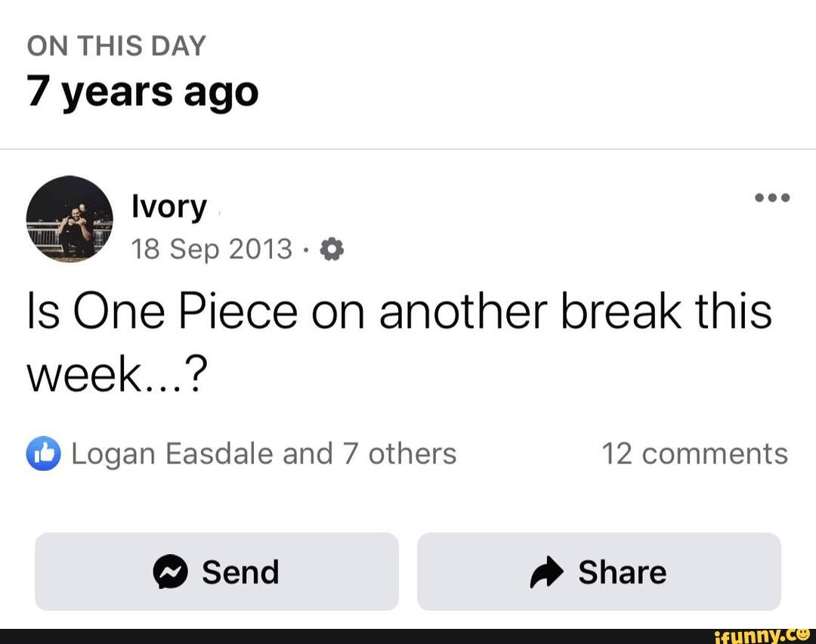Click the like reaction badge next to names
816x644 pixels.
click(x=43, y=452)
